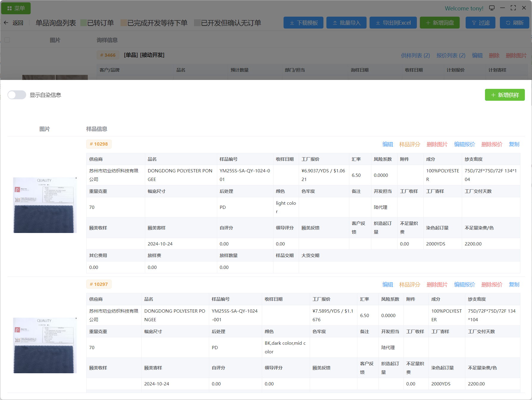Click 复制 for sample #10297
Image resolution: width=532 pixels, height=400 pixels.
[x=514, y=285]
